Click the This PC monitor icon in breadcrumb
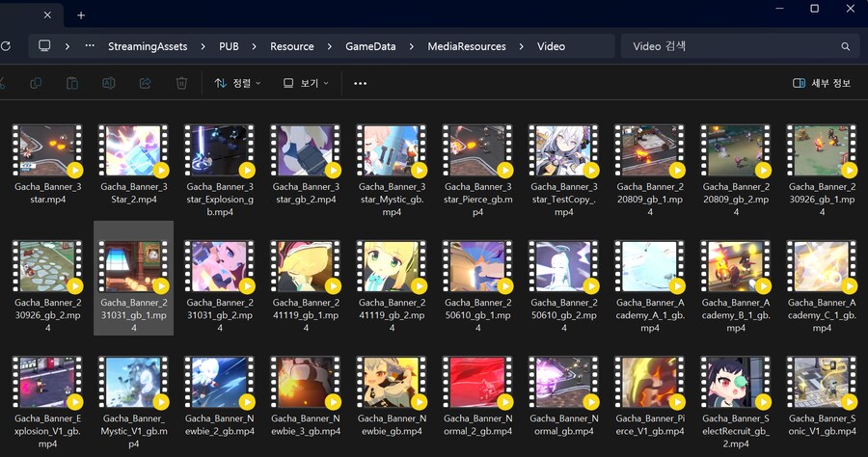Image resolution: width=868 pixels, height=457 pixels. [44, 46]
